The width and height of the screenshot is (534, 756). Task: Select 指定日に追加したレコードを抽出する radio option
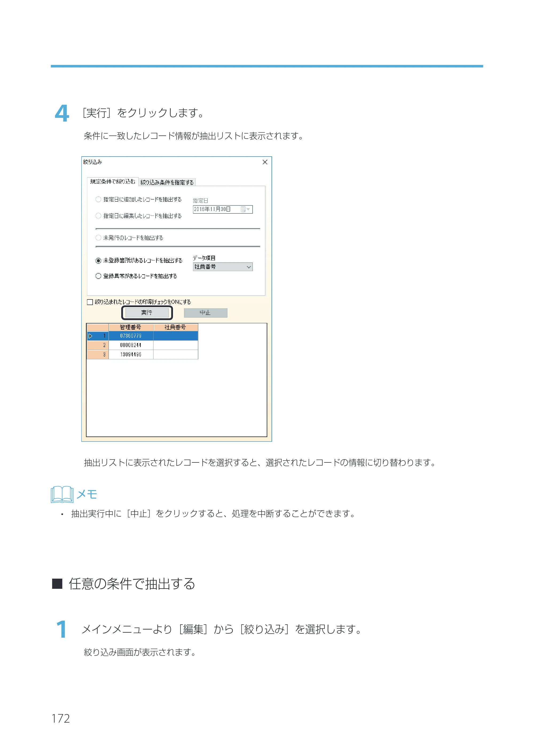pos(98,199)
